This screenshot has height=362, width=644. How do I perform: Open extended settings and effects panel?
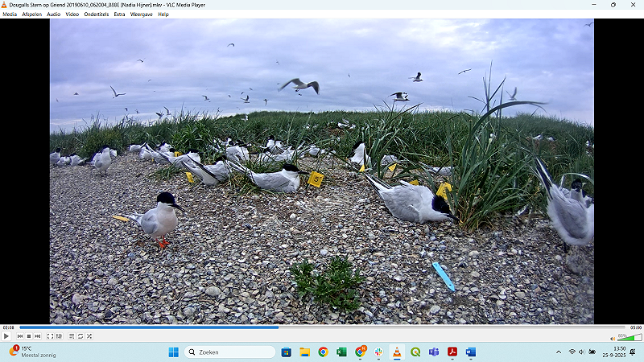[x=59, y=336]
